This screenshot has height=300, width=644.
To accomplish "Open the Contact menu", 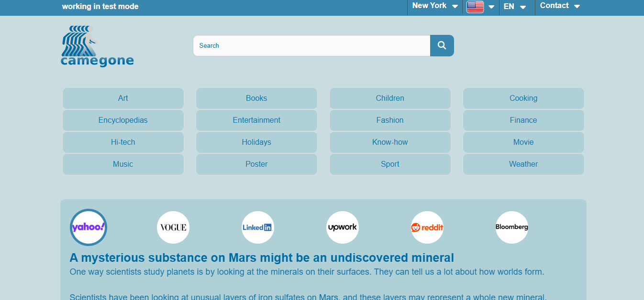I will 559,6.
